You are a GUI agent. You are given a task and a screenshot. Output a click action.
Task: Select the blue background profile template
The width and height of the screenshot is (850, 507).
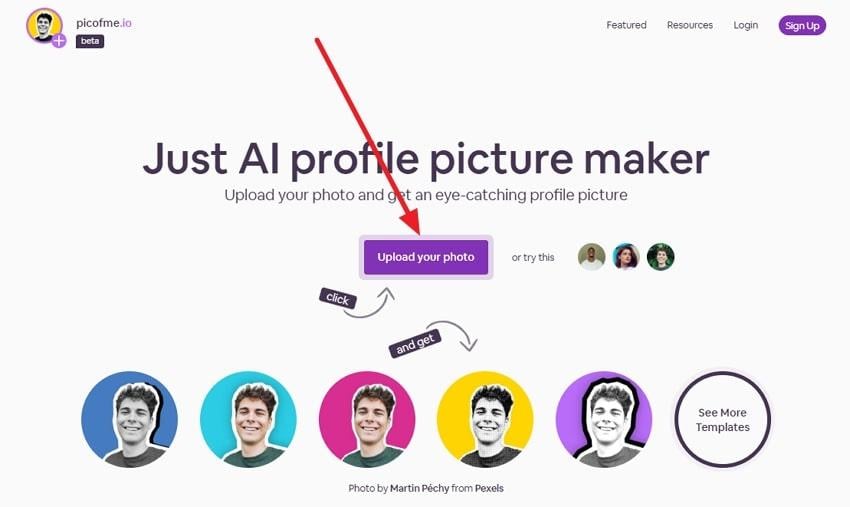pos(130,419)
